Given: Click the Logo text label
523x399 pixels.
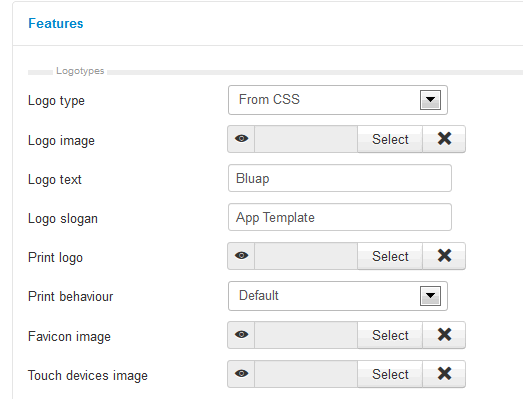Looking at the screenshot, I should tap(55, 179).
